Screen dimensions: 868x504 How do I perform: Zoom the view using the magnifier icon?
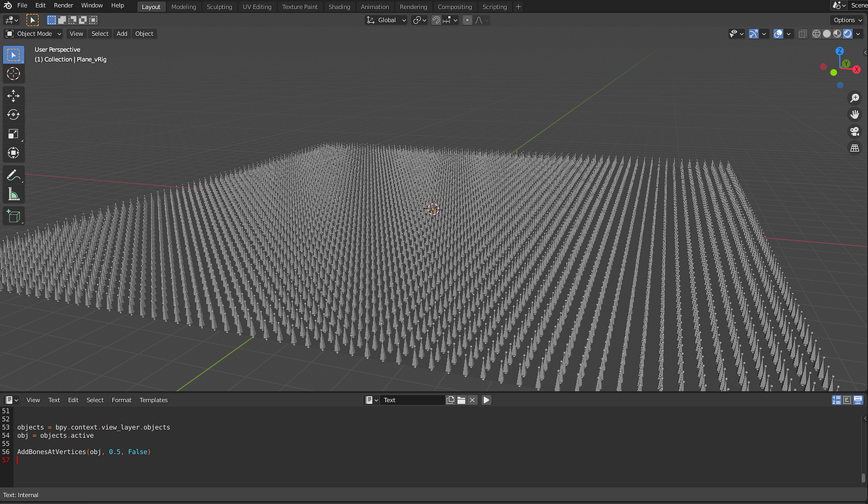(854, 98)
